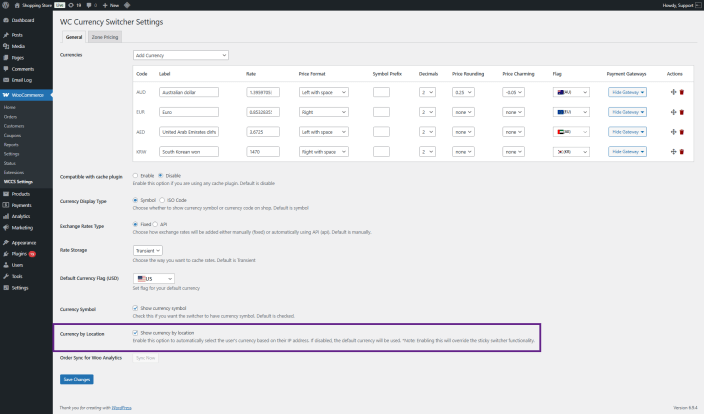704x414 pixels.
Task: Open Appearance in the sidebar
Action: pos(26,242)
